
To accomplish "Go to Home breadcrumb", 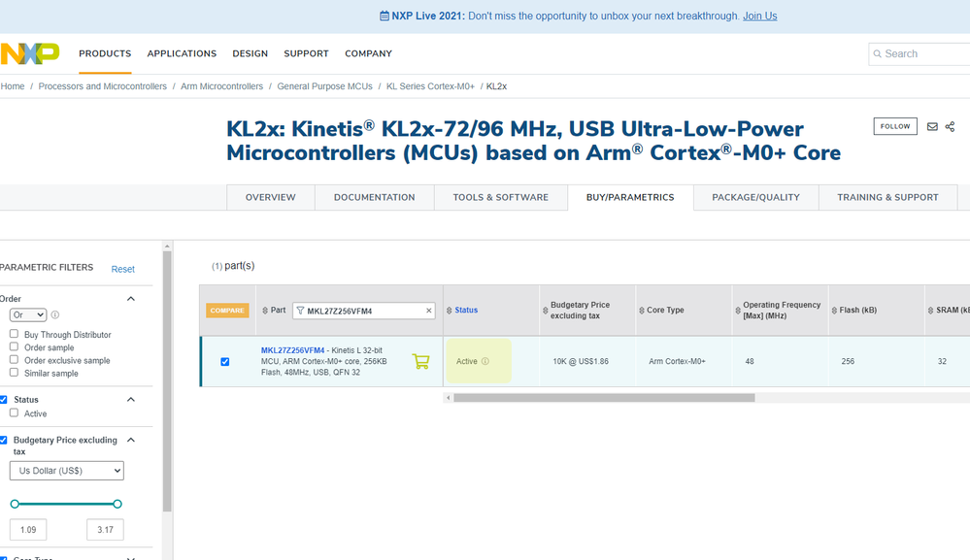I will click(13, 86).
